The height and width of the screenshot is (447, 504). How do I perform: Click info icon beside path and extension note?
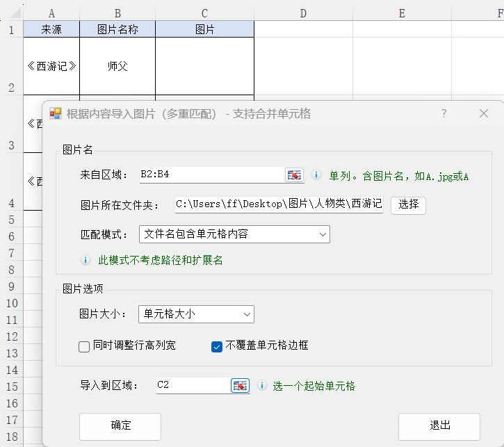tap(86, 260)
